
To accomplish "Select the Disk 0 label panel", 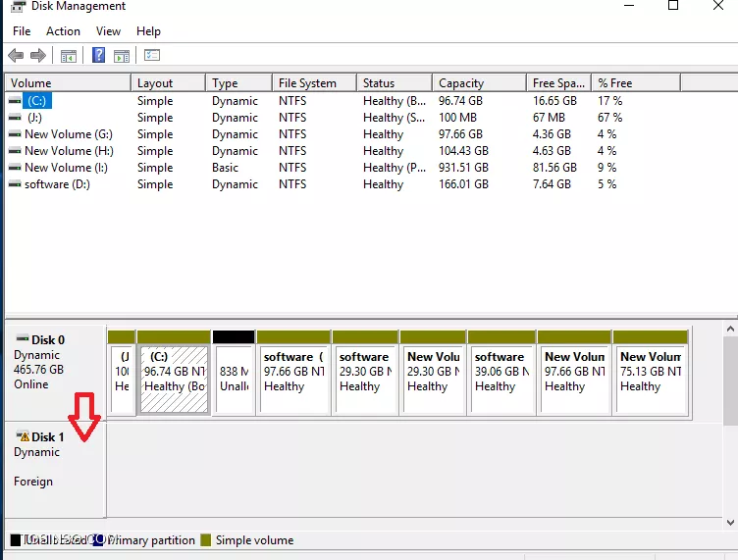I will pos(55,372).
